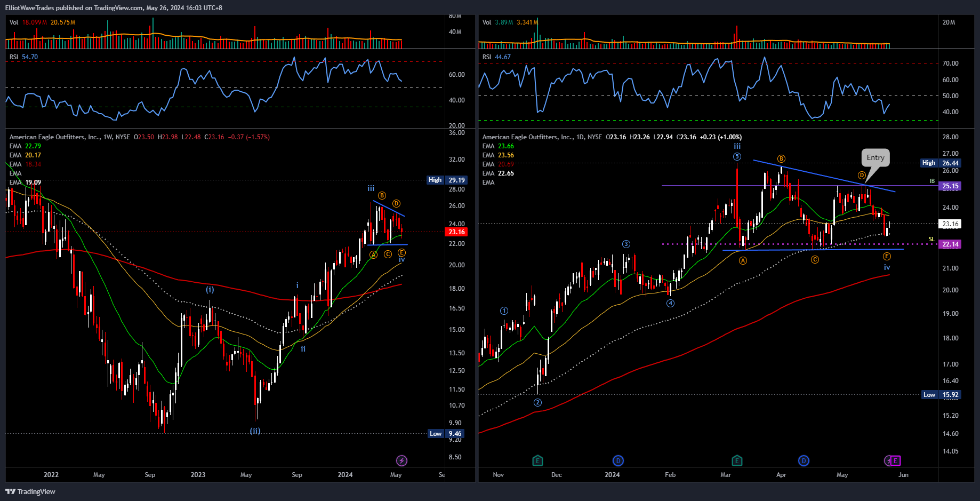Open the green earnings marker near March
This screenshot has height=501, width=980.
coord(737,460)
